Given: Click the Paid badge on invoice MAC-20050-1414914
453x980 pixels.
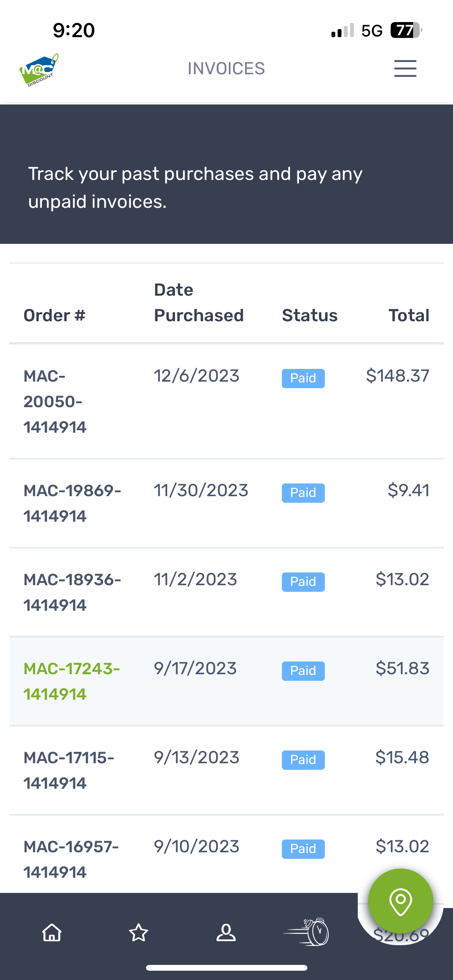Looking at the screenshot, I should coord(303,378).
